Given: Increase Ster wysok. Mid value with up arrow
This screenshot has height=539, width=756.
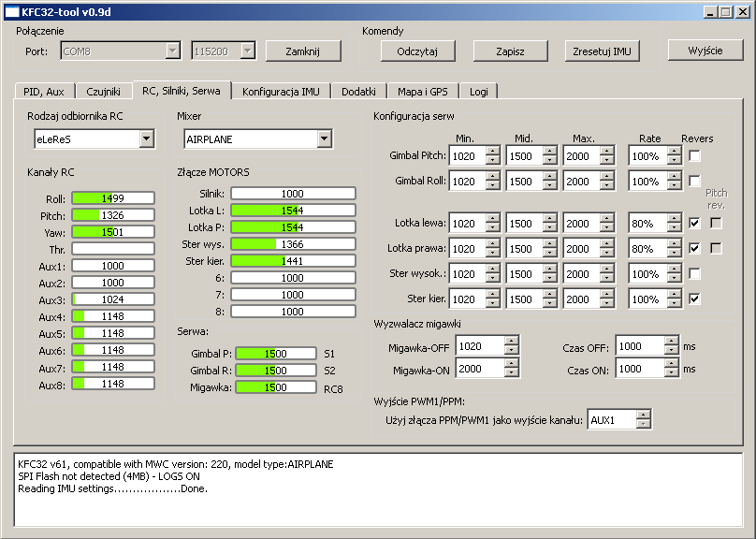Looking at the screenshot, I should click(x=549, y=269).
